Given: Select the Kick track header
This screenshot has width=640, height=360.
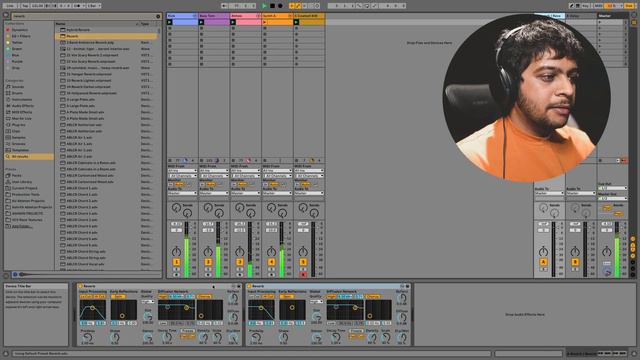Looking at the screenshot, I should pos(182,16).
